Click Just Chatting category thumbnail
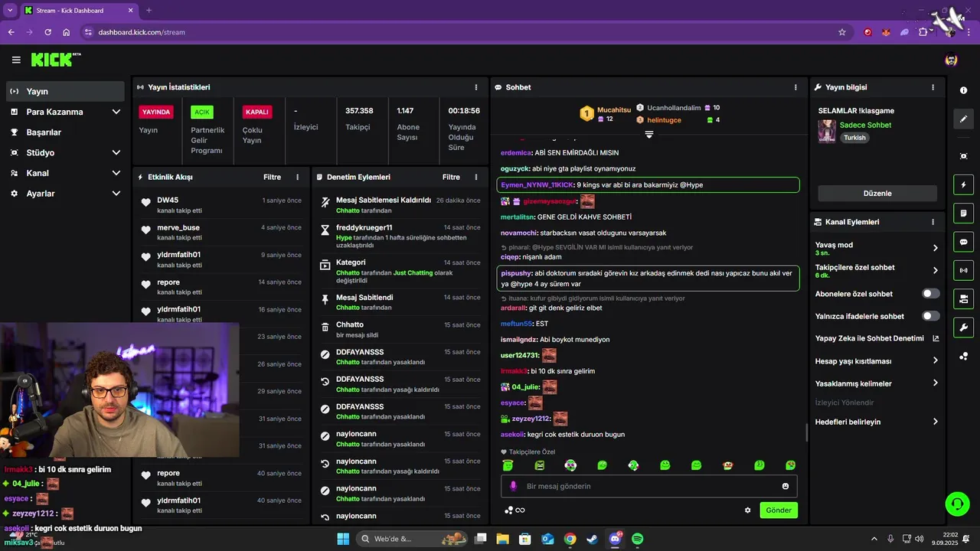The height and width of the screenshot is (551, 980). [827, 131]
